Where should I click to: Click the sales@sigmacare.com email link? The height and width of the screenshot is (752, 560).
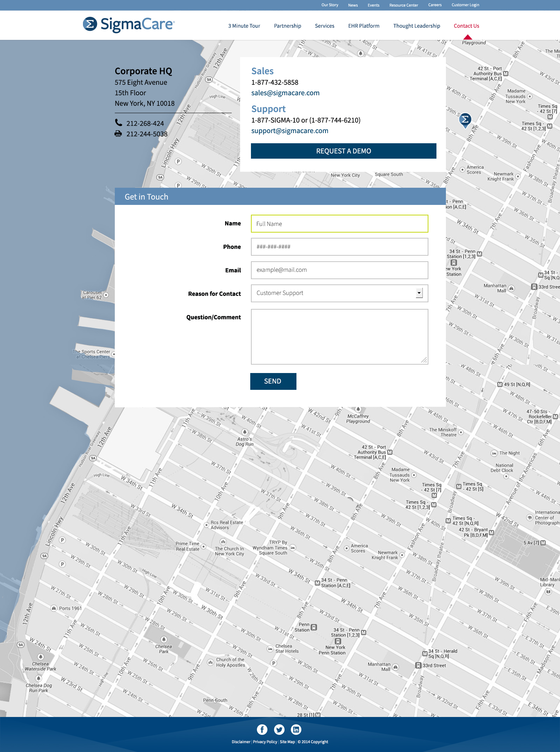coord(285,93)
